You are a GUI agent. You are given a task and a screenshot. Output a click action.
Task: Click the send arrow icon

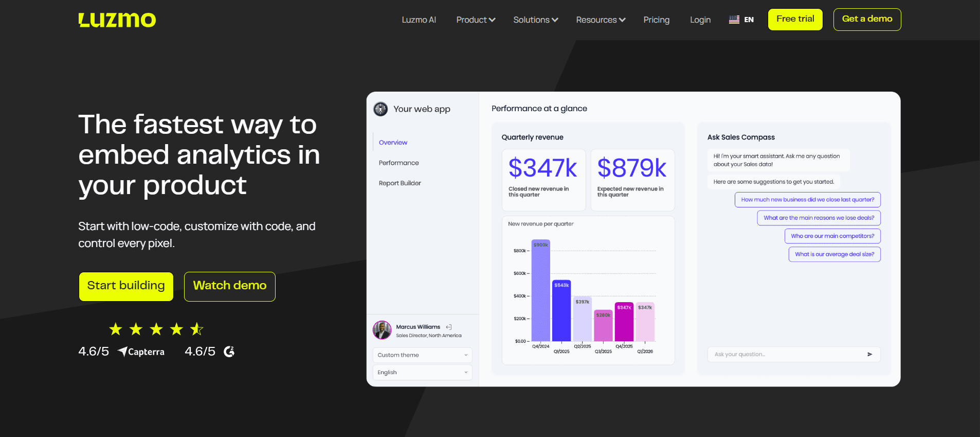click(x=869, y=355)
